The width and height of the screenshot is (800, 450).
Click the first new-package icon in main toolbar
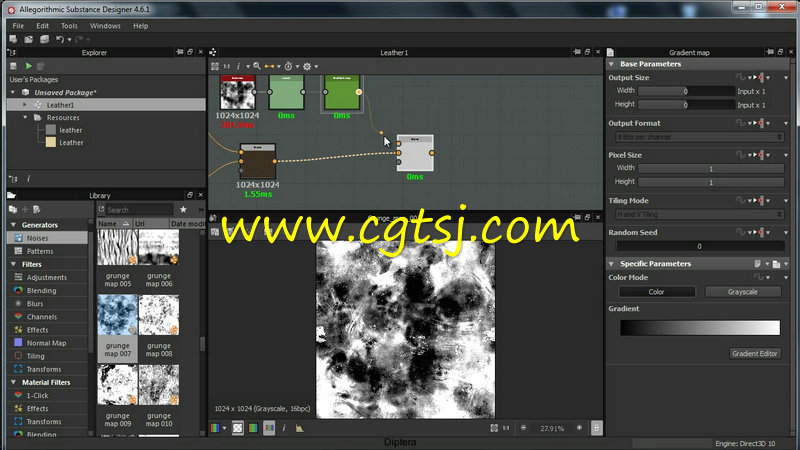13,39
